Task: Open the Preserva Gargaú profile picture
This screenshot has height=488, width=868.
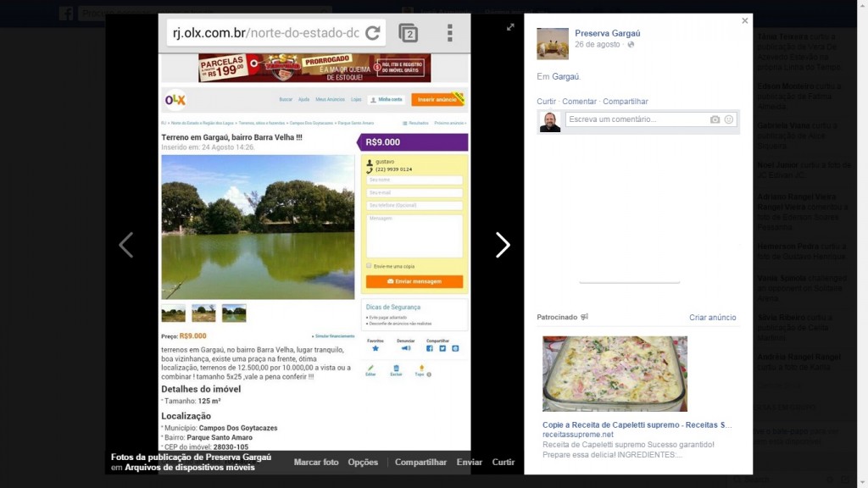Action: (553, 43)
